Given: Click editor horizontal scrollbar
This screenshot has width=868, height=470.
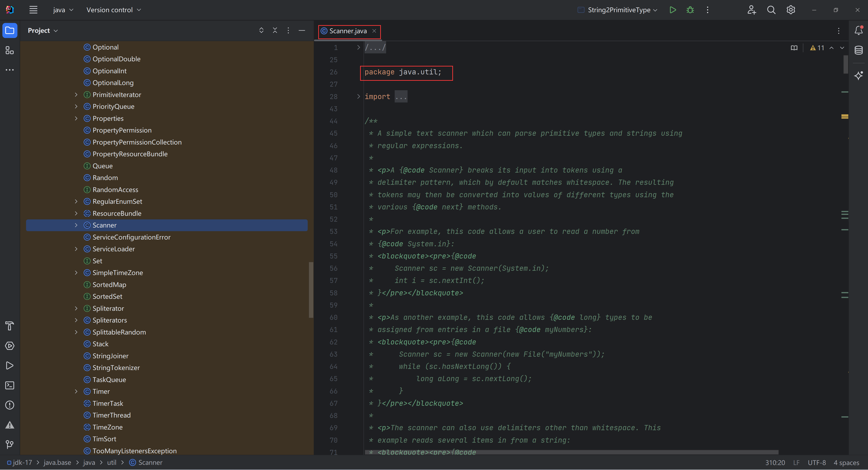Looking at the screenshot, I should [x=571, y=452].
